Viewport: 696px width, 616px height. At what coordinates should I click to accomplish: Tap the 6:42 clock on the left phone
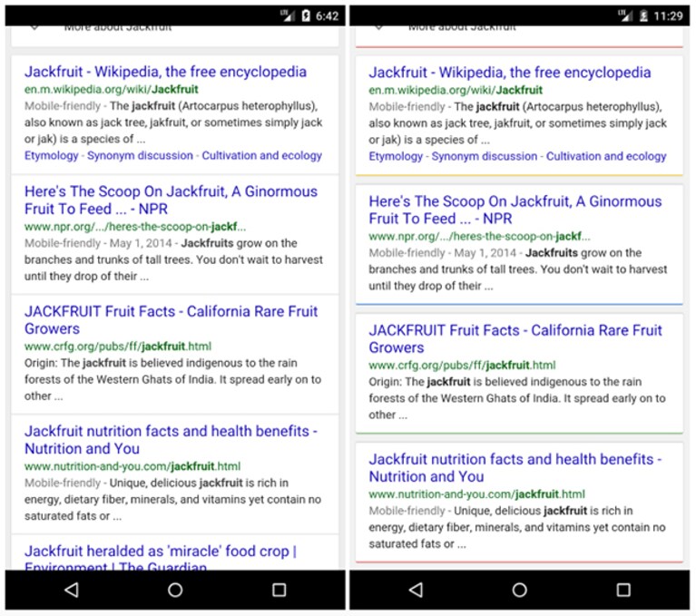pyautogui.click(x=328, y=16)
